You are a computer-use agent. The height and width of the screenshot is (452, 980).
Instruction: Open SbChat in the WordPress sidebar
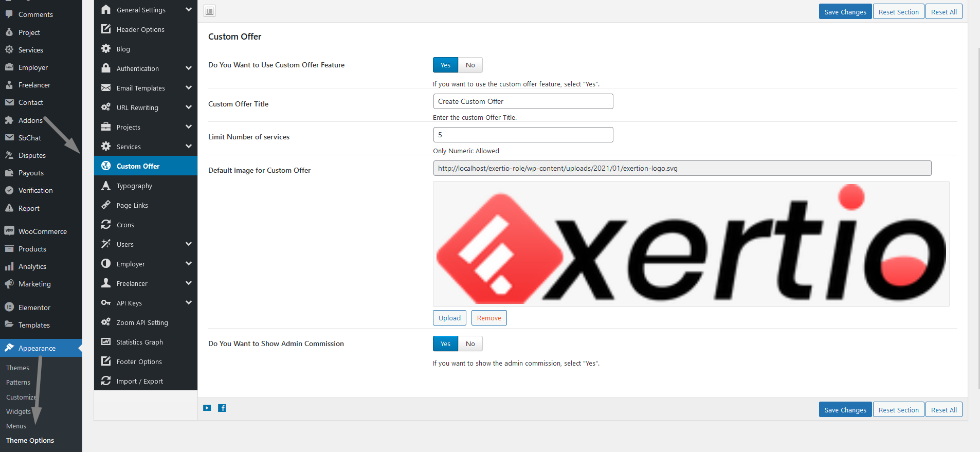click(x=30, y=138)
